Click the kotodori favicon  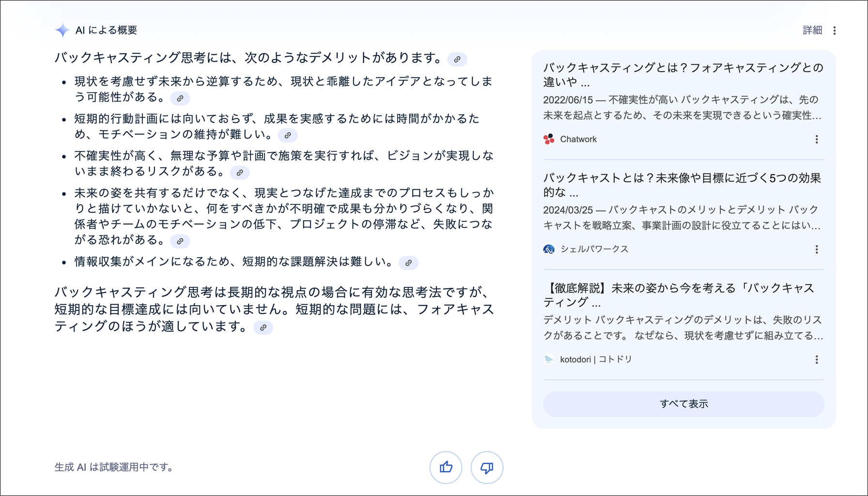tap(549, 359)
